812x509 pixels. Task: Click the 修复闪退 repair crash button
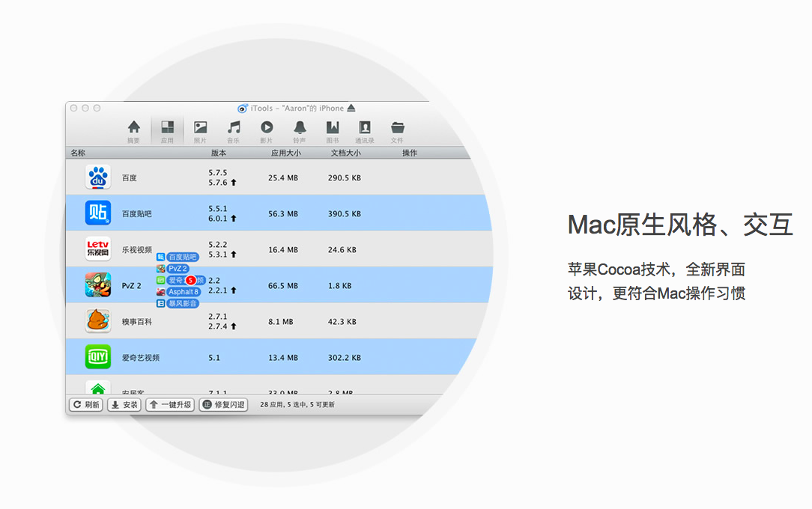pyautogui.click(x=223, y=404)
